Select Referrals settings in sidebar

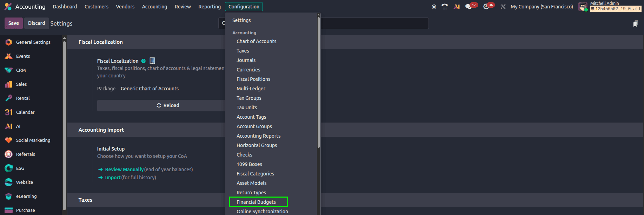point(31,154)
